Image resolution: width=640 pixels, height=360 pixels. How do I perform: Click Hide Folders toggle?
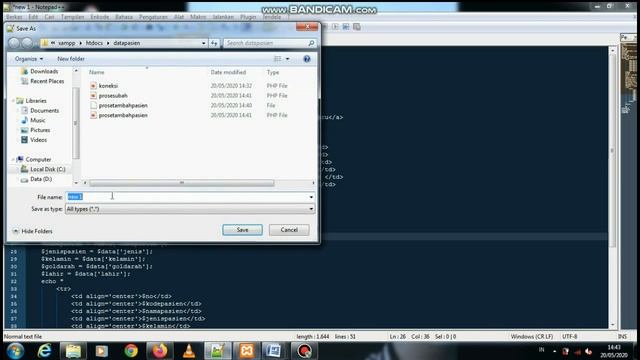coord(33,231)
